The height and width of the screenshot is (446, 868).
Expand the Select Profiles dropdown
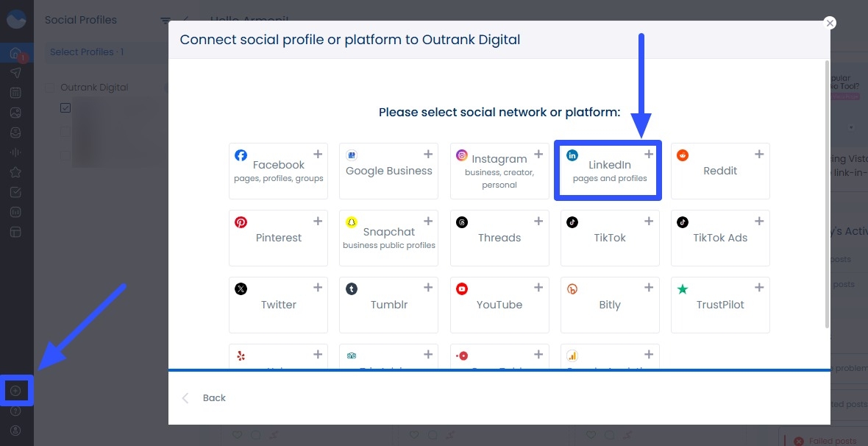coord(88,52)
